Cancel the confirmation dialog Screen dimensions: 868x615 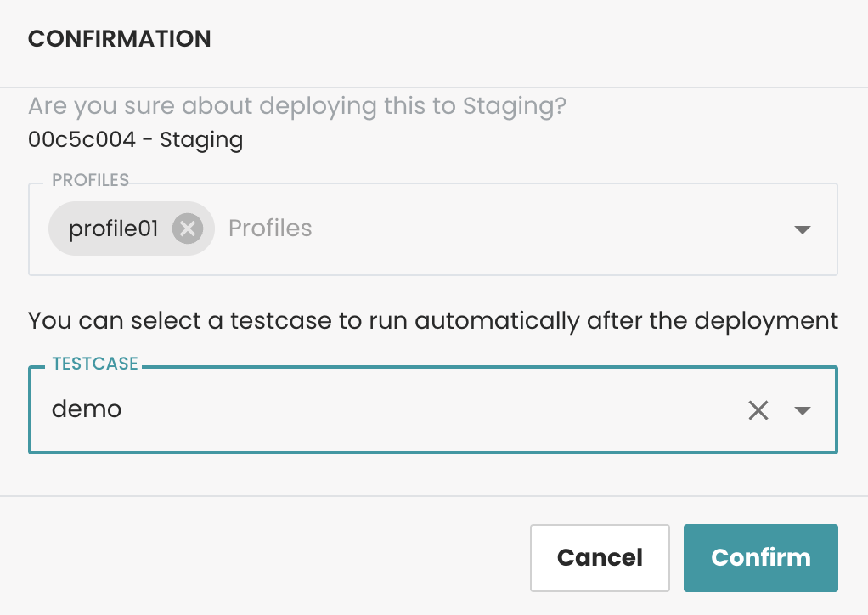click(600, 557)
